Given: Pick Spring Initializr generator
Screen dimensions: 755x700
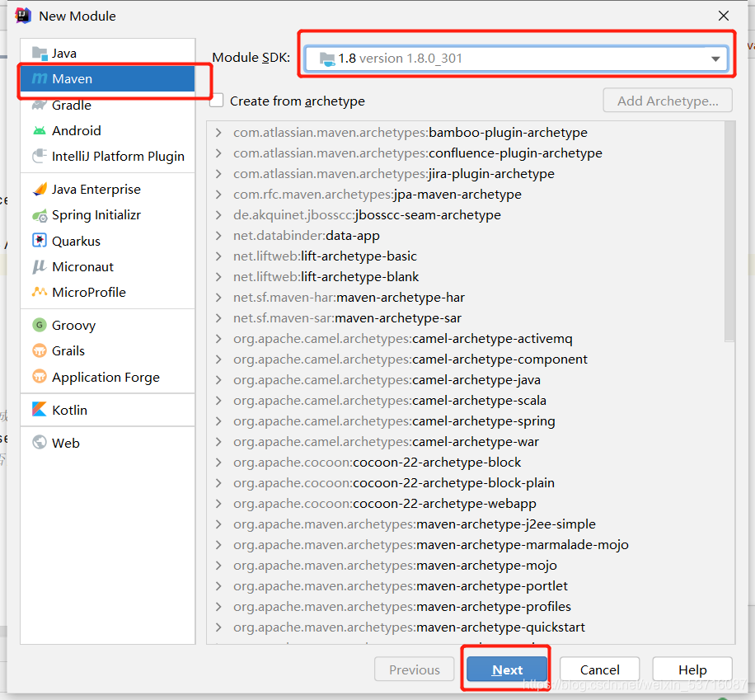Looking at the screenshot, I should pyautogui.click(x=107, y=215).
